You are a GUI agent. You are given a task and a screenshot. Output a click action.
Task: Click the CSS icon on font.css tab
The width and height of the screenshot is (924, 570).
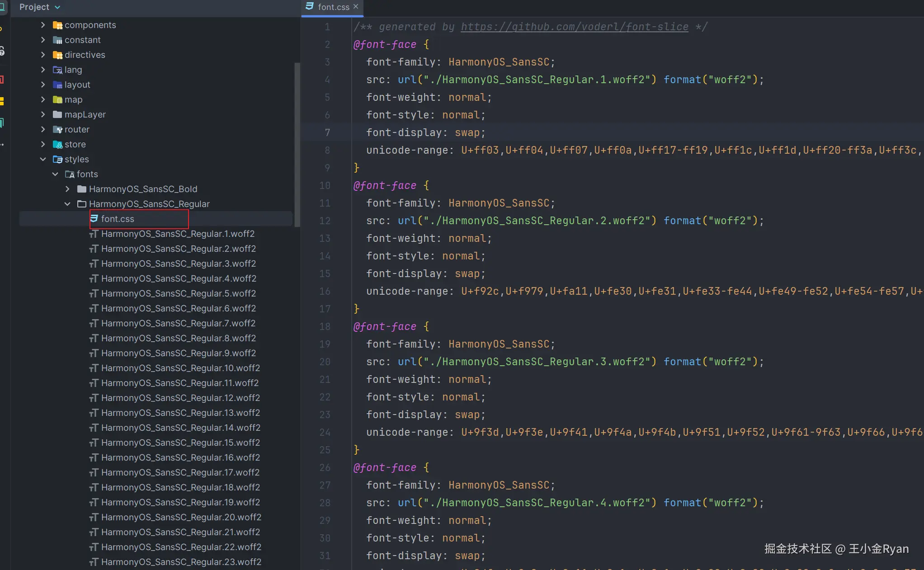coord(310,6)
